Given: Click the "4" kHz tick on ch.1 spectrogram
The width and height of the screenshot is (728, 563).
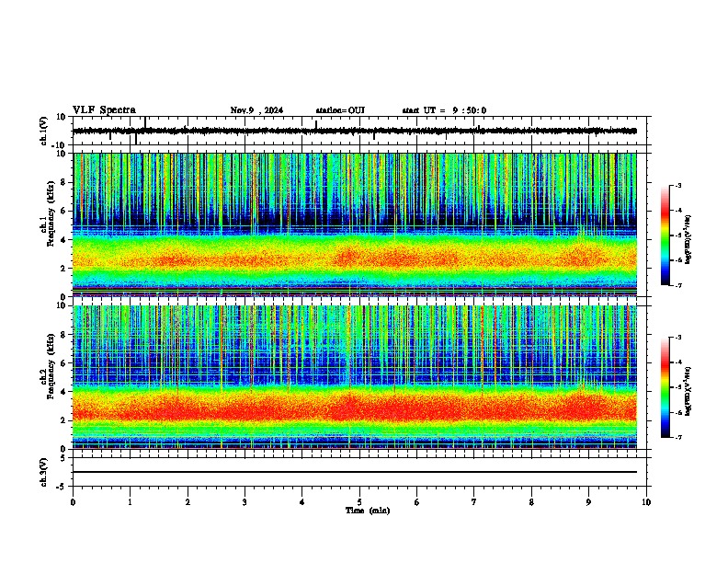Looking at the screenshot, I should pyautogui.click(x=63, y=240).
